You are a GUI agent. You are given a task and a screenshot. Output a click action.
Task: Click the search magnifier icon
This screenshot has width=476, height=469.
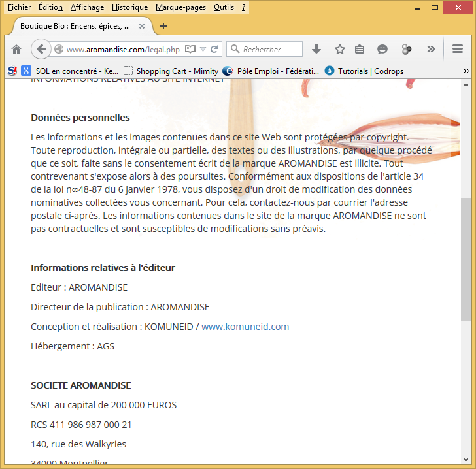click(235, 49)
